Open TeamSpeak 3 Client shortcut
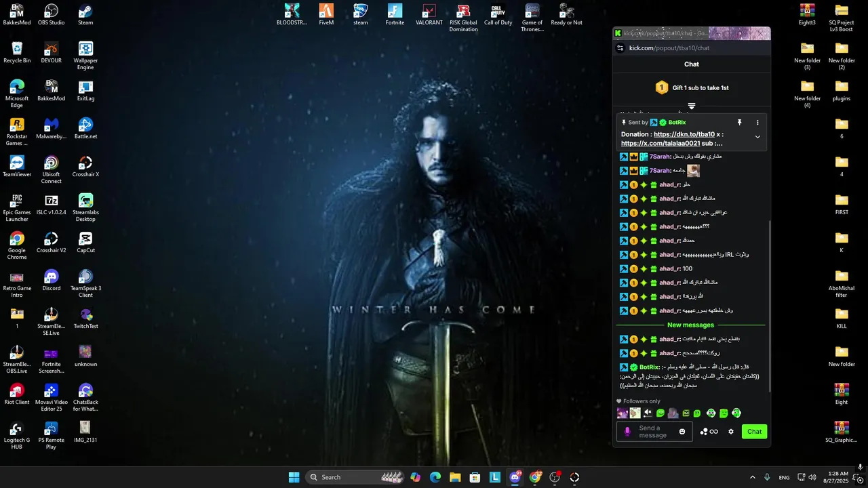This screenshot has width=868, height=488. click(x=85, y=283)
